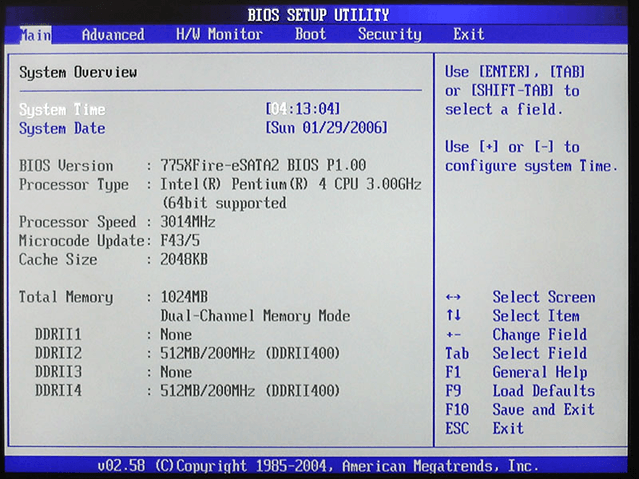
Task: Click the plus-minus Change Field symbol
Action: (x=453, y=335)
